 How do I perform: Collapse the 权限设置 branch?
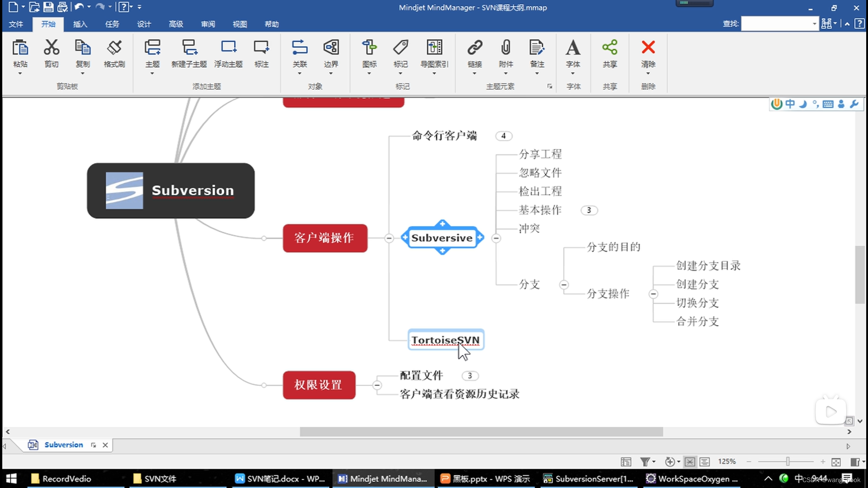tap(377, 385)
